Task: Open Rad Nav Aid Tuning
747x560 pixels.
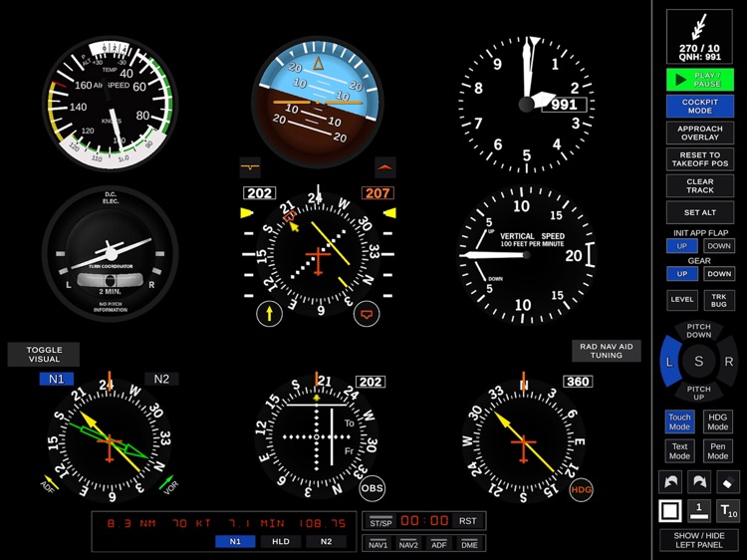Action: coord(607,351)
